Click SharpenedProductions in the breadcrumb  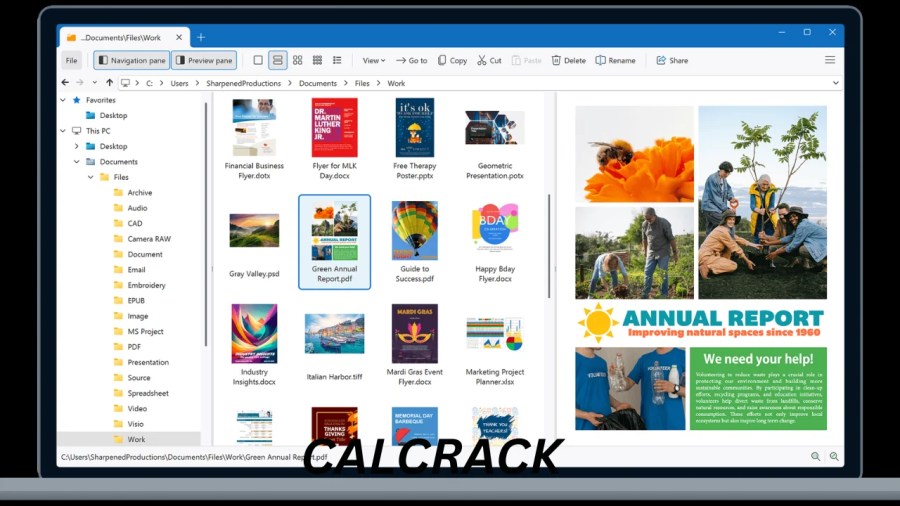[243, 83]
